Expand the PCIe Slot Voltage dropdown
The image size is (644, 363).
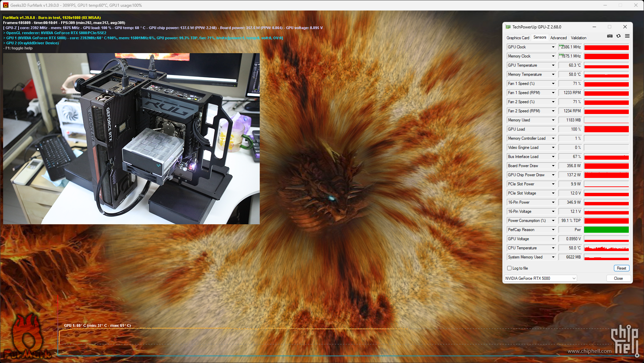pos(553,193)
